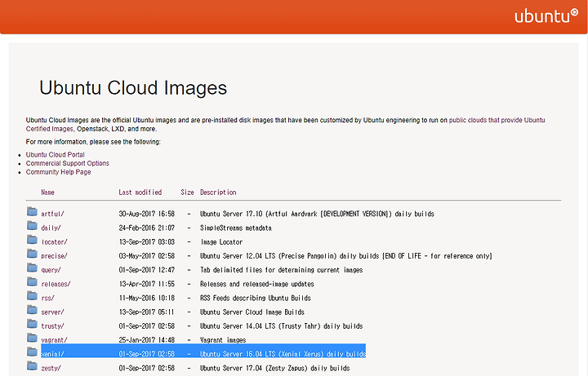Click the SimpleStreams metadata description

236,228
